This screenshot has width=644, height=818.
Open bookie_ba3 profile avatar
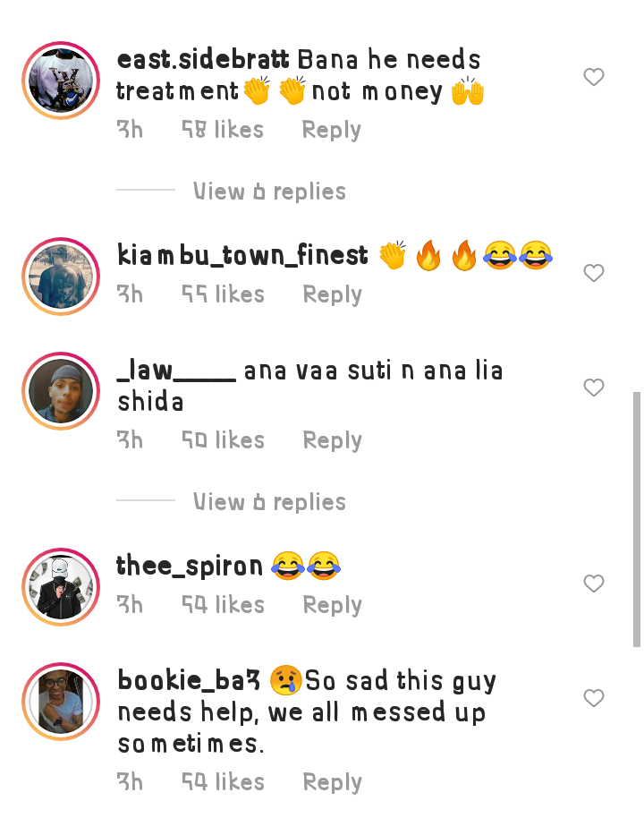coord(61,702)
